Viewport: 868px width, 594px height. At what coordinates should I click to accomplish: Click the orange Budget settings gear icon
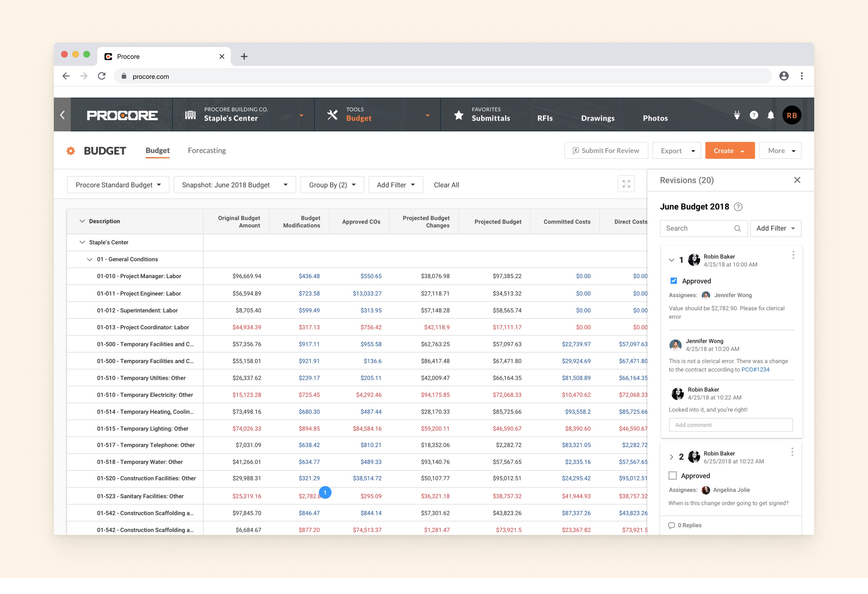tap(71, 151)
